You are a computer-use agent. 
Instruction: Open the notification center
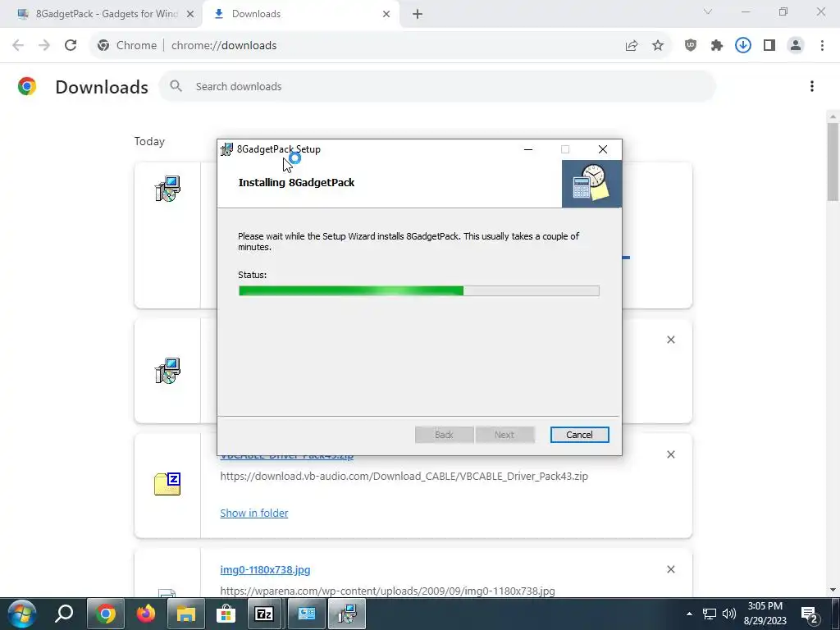tap(810, 614)
